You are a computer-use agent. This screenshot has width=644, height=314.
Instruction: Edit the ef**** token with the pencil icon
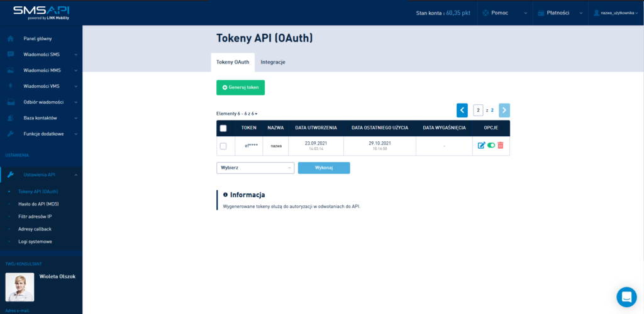(481, 145)
